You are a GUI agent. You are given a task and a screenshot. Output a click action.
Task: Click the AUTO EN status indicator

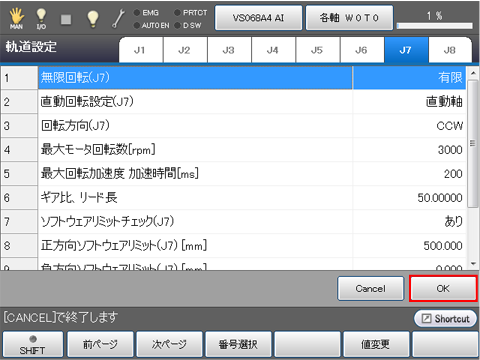click(x=151, y=25)
